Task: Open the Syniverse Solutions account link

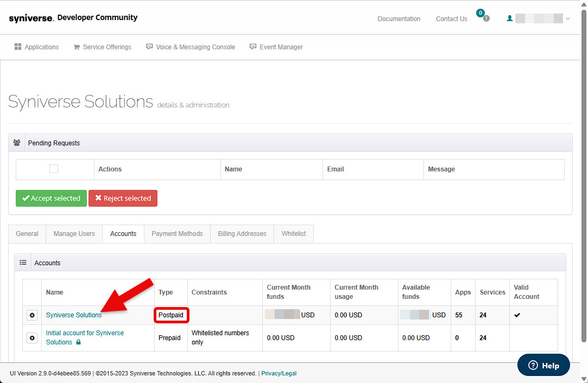Action: tap(74, 315)
